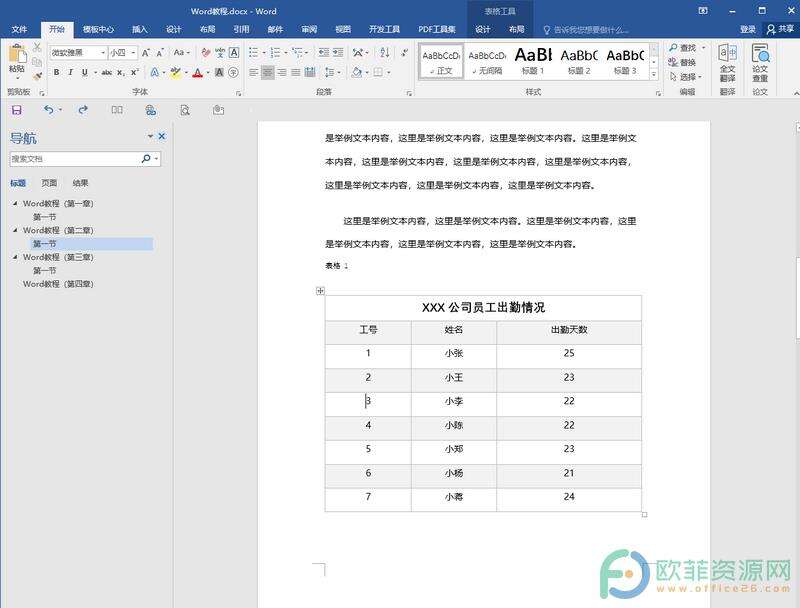
Task: Open the bullet list dropdown arrow
Action: pos(264,53)
